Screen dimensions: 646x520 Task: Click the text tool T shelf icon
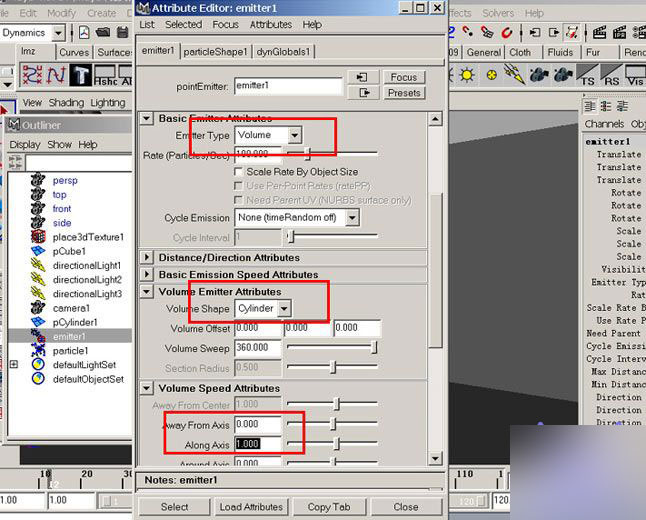coord(81,75)
